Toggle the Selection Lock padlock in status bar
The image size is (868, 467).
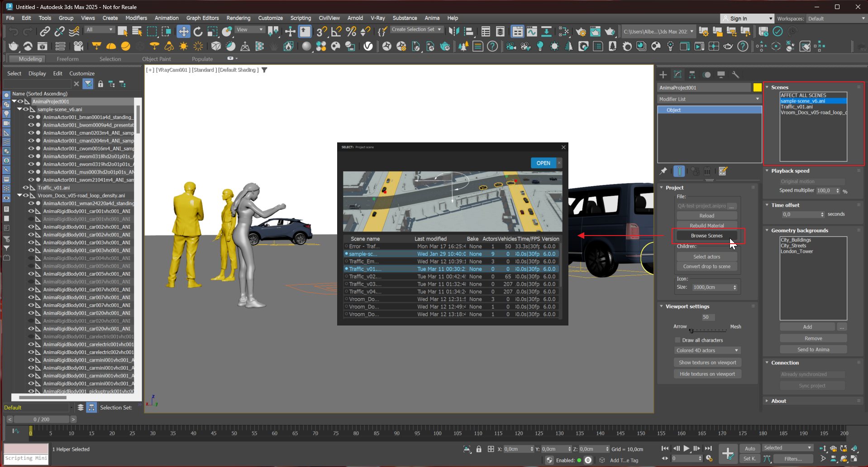coord(479,449)
